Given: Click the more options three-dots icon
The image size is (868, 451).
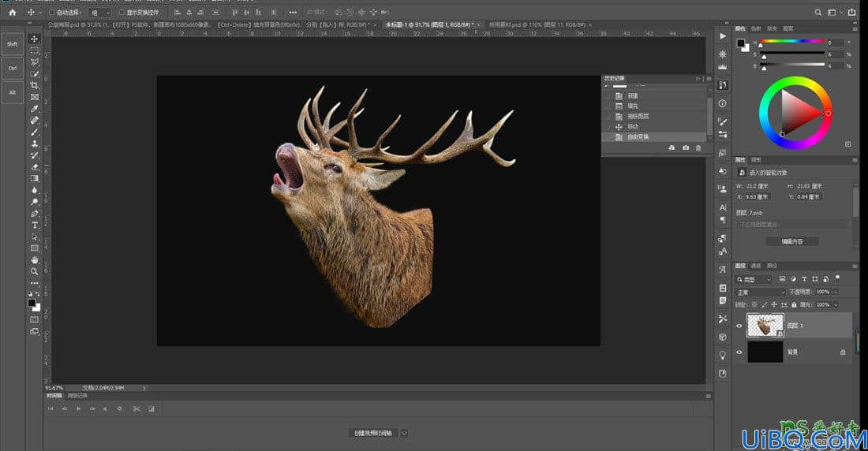Looking at the screenshot, I should tap(292, 12).
